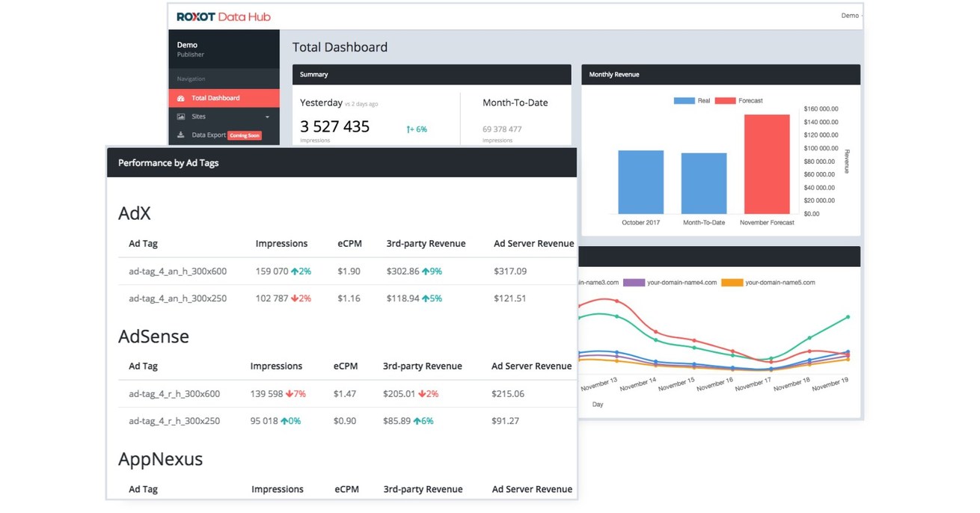Select the Total Dashboard gauge icon
Screen dimensions: 980x513
[x=180, y=98]
